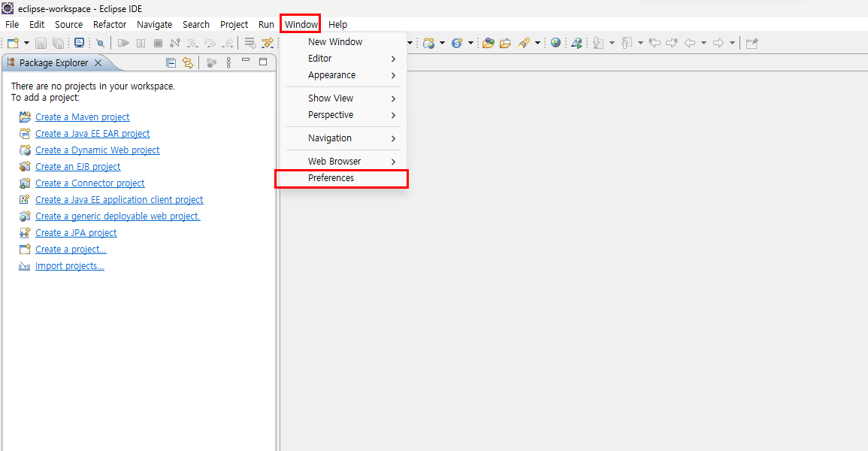The width and height of the screenshot is (868, 451).
Task: Open the Refactor menu
Action: (x=110, y=24)
